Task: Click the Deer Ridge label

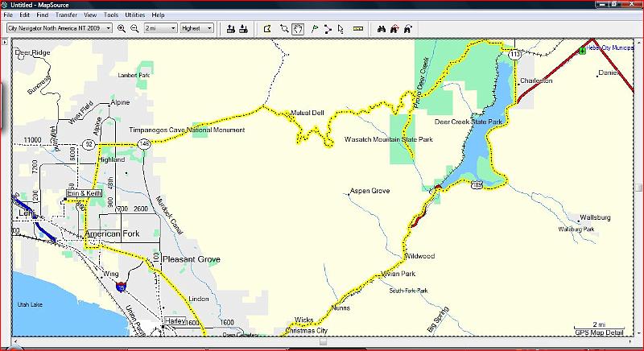Action: [x=32, y=52]
